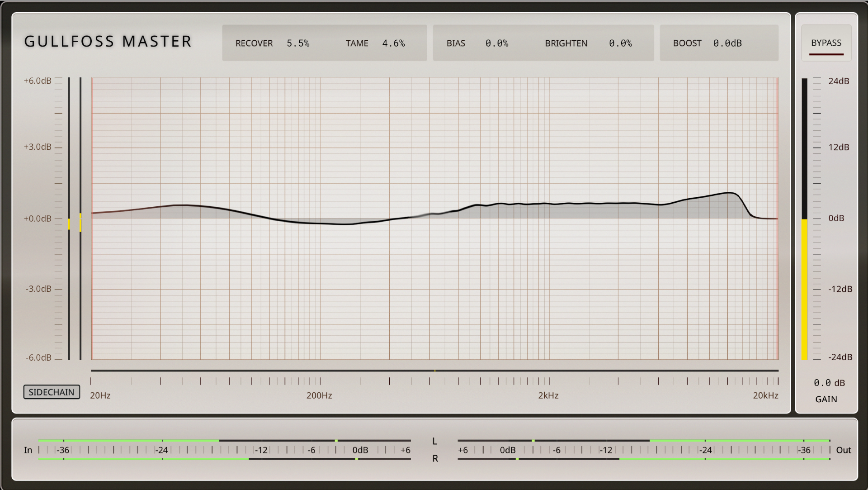Click the EQ curve peak near 12kHz

729,193
